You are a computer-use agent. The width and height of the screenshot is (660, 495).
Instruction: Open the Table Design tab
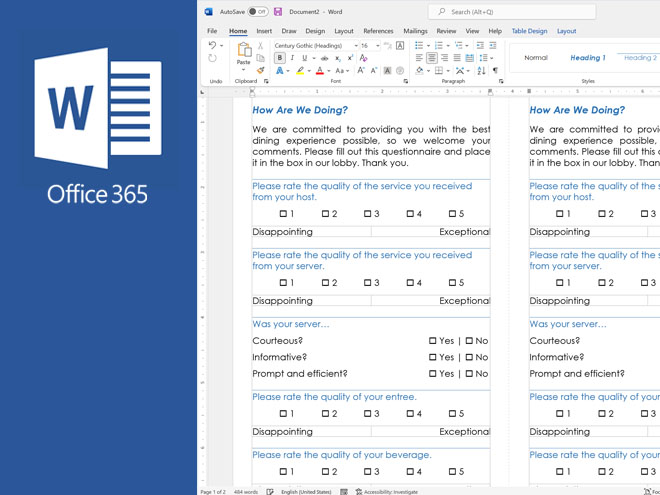click(529, 31)
